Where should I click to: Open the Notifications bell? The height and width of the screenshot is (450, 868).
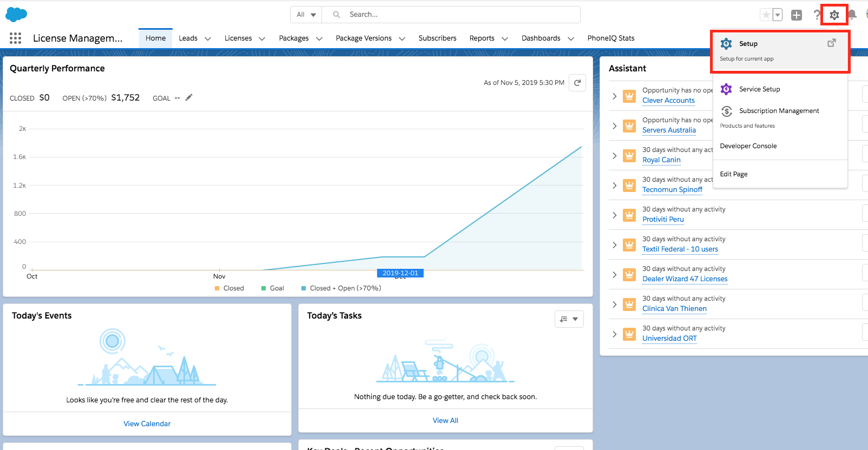(x=852, y=15)
